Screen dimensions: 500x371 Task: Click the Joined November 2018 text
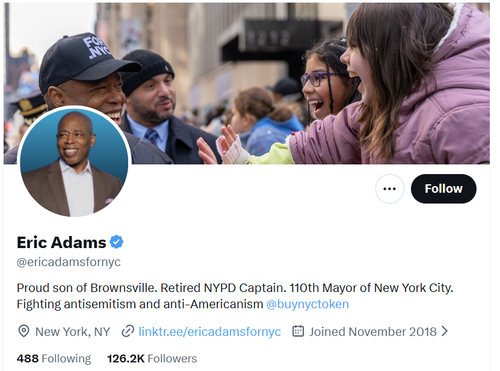[373, 332]
